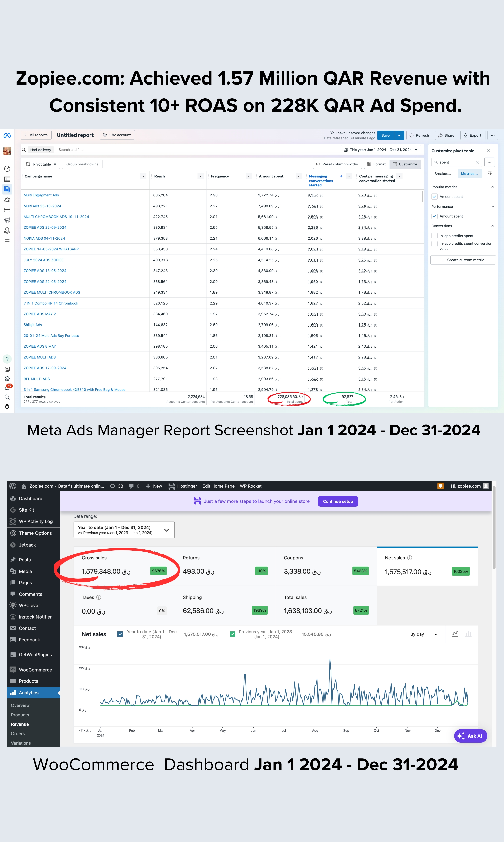The image size is (504, 842).
Task: Open Amount spent column dropdown arrow
Action: pyautogui.click(x=299, y=176)
